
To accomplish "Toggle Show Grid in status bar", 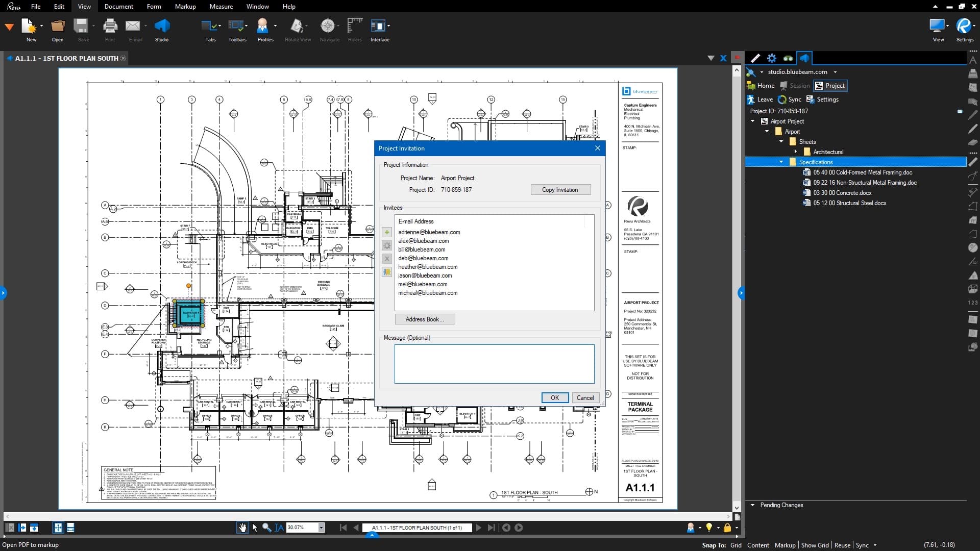I will click(x=815, y=545).
